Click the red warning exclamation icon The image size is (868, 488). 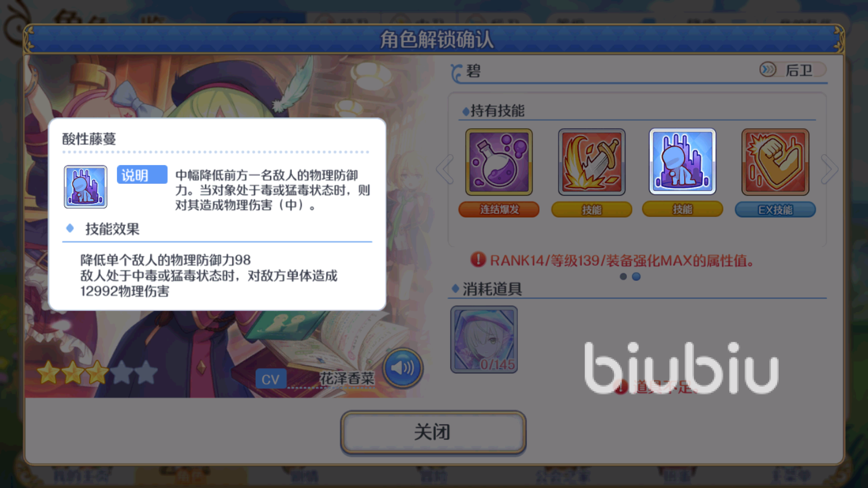coord(477,260)
